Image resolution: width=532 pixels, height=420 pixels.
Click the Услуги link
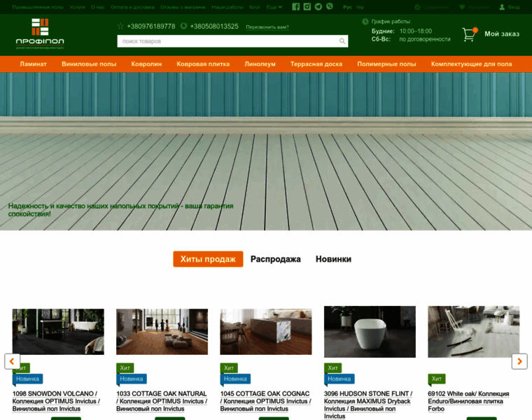pyautogui.click(x=77, y=7)
